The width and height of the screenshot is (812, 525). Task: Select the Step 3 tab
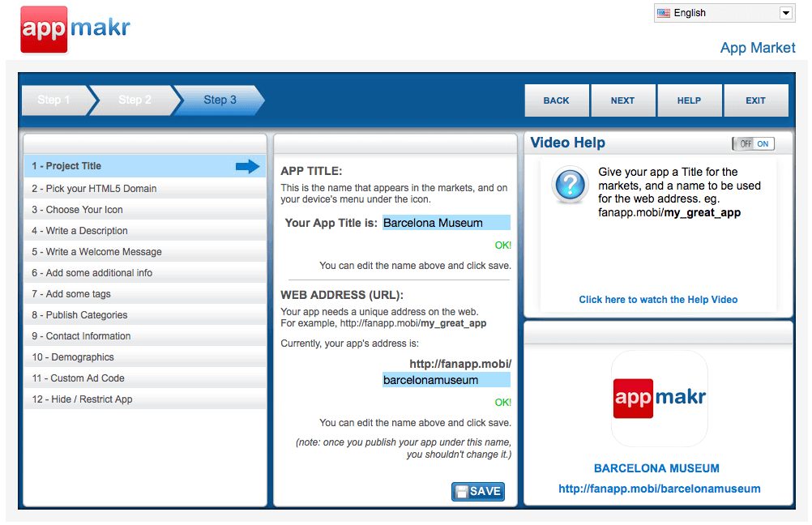click(220, 100)
